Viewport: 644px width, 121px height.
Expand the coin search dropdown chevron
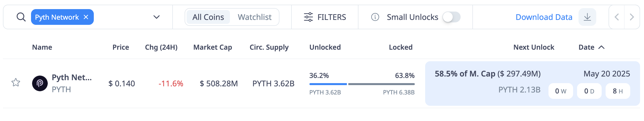pyautogui.click(x=157, y=17)
